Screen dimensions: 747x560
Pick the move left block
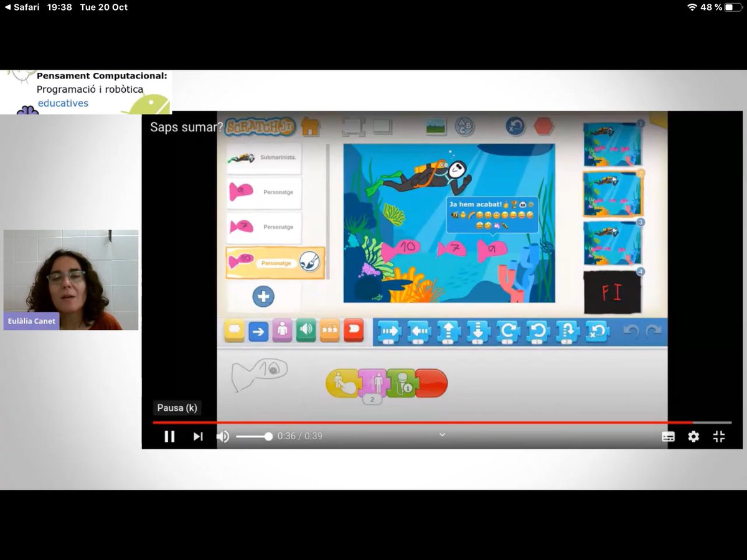coord(418,332)
